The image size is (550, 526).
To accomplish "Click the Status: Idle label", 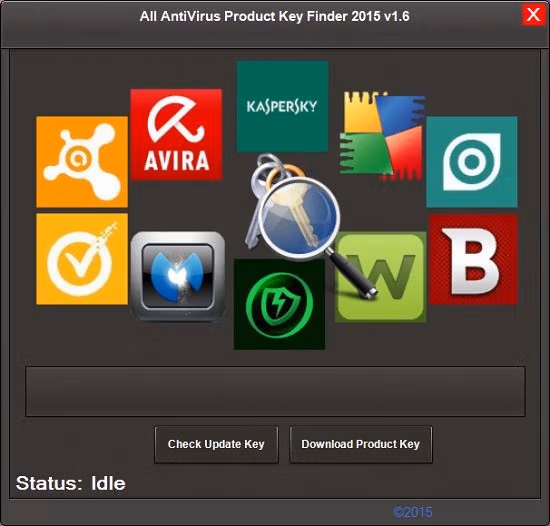I will pyautogui.click(x=71, y=483).
